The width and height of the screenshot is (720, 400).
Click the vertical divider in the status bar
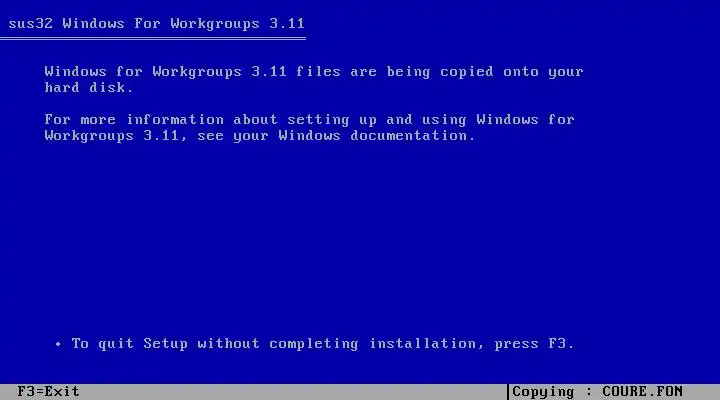pyautogui.click(x=508, y=392)
